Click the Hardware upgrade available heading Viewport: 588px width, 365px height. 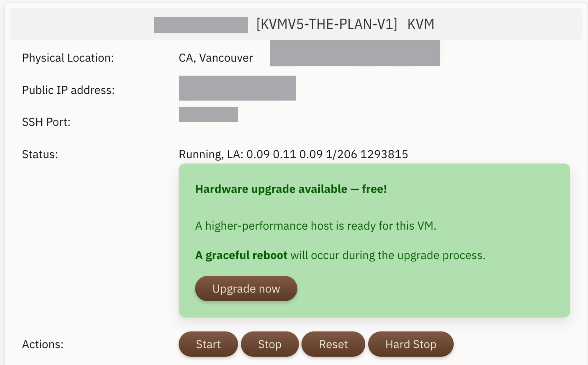click(x=291, y=189)
